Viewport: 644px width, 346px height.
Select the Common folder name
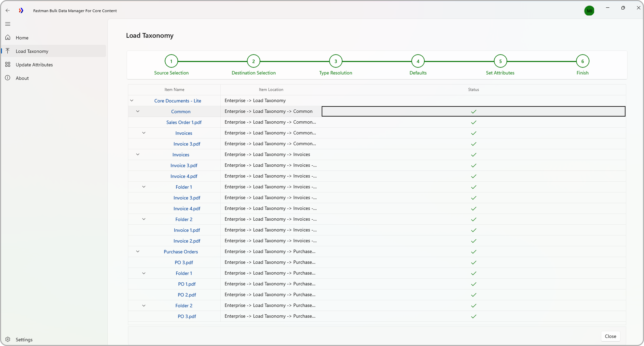click(x=181, y=112)
